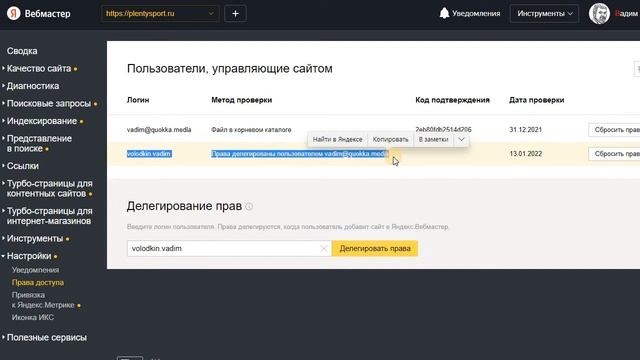Click Делегировать права button

click(x=375, y=249)
